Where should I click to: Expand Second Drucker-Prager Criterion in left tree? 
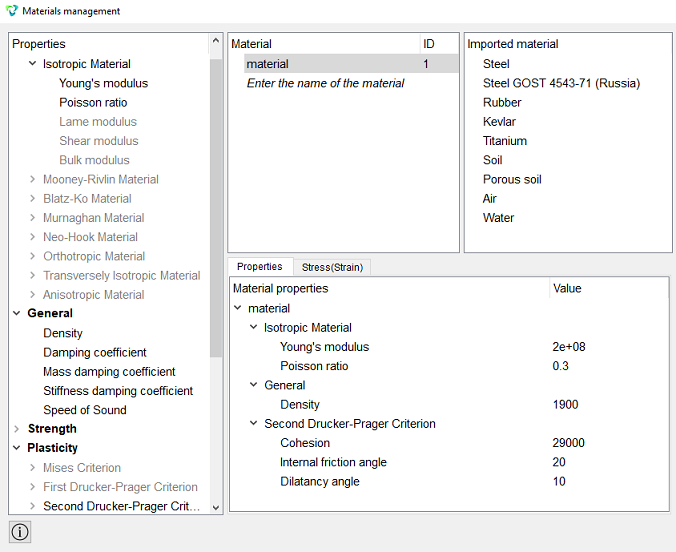[x=32, y=505]
